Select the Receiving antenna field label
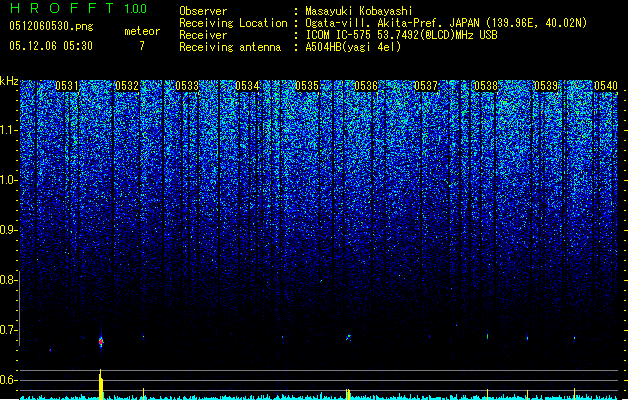 (x=230, y=47)
